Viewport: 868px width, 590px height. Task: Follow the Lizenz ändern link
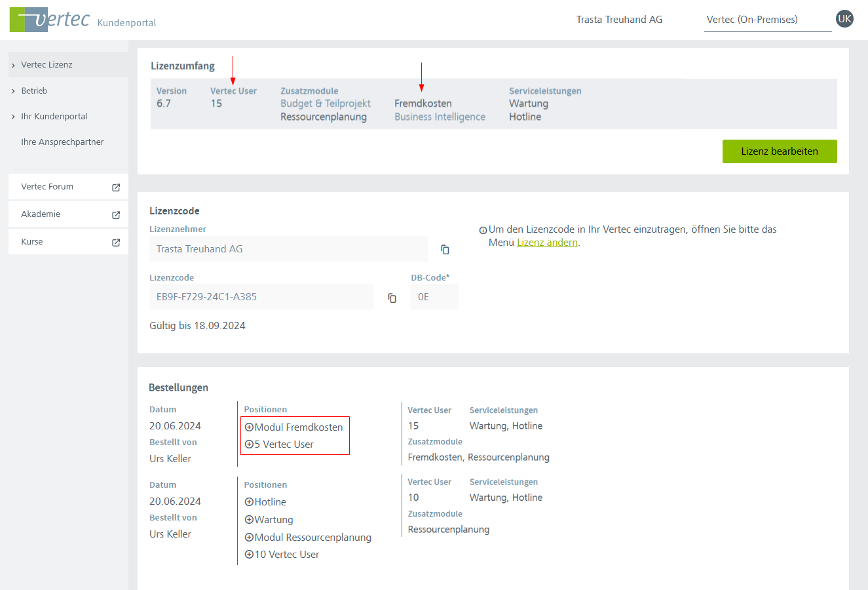pyautogui.click(x=547, y=243)
